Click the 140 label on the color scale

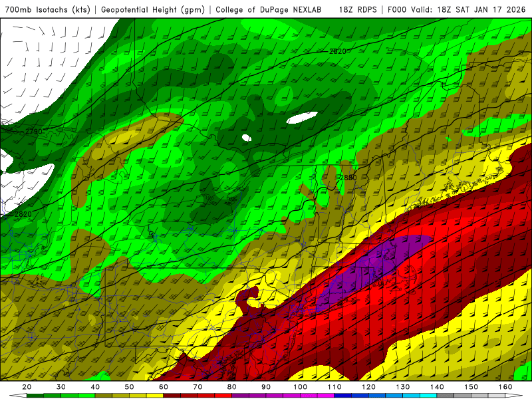tap(437, 387)
